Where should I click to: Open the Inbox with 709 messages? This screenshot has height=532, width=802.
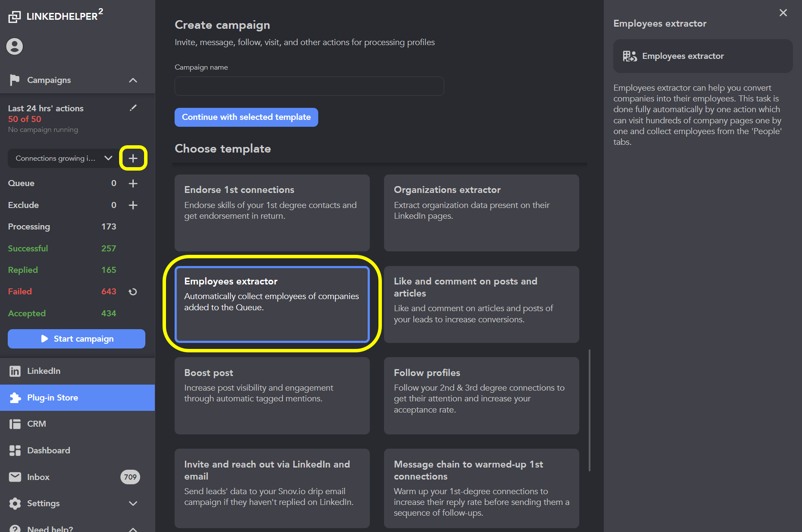(x=38, y=477)
